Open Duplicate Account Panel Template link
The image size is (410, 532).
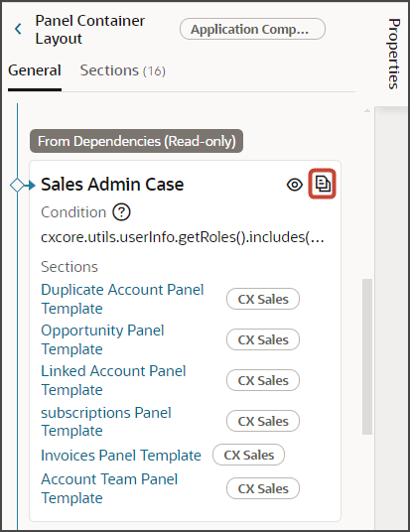click(122, 299)
